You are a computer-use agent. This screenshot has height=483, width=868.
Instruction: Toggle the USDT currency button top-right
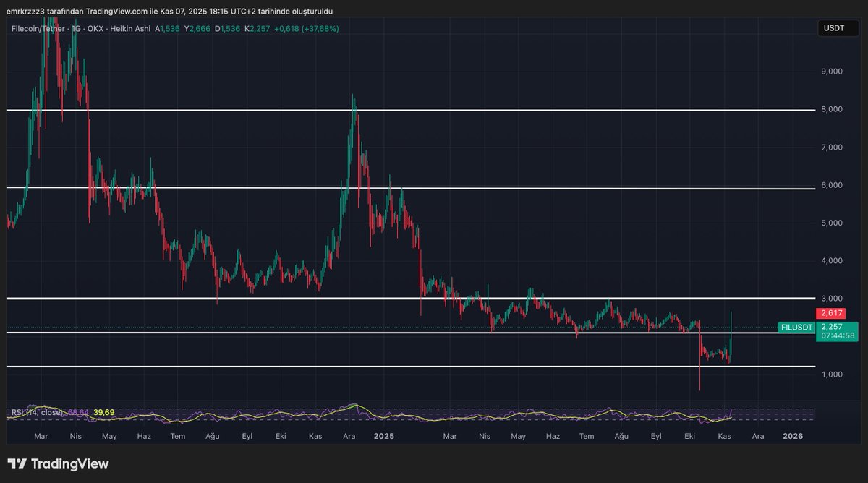pos(836,27)
